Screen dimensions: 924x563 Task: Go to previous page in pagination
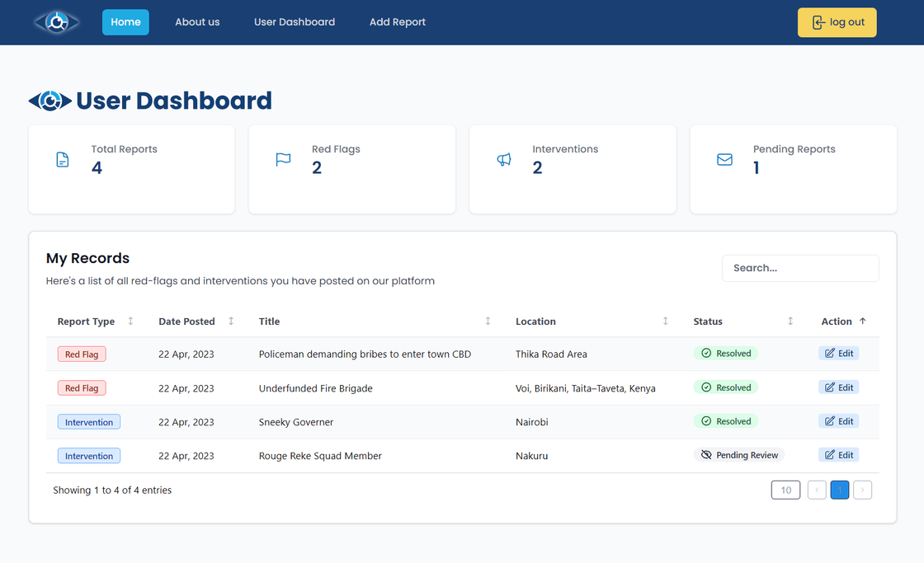817,490
